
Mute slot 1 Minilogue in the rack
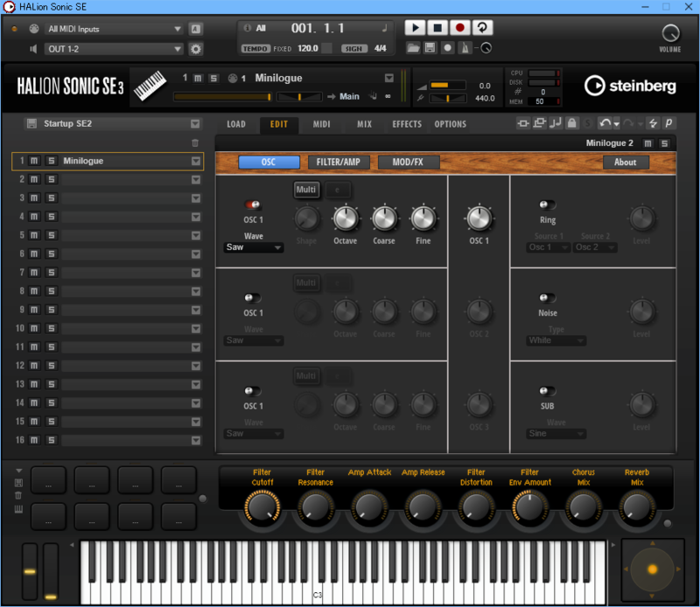click(x=34, y=161)
